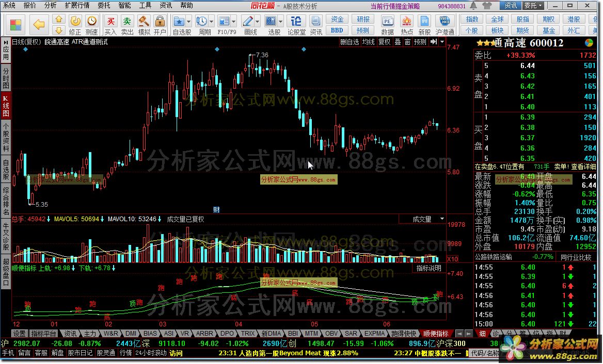Toggle the 叠 overlay option

point(398,42)
